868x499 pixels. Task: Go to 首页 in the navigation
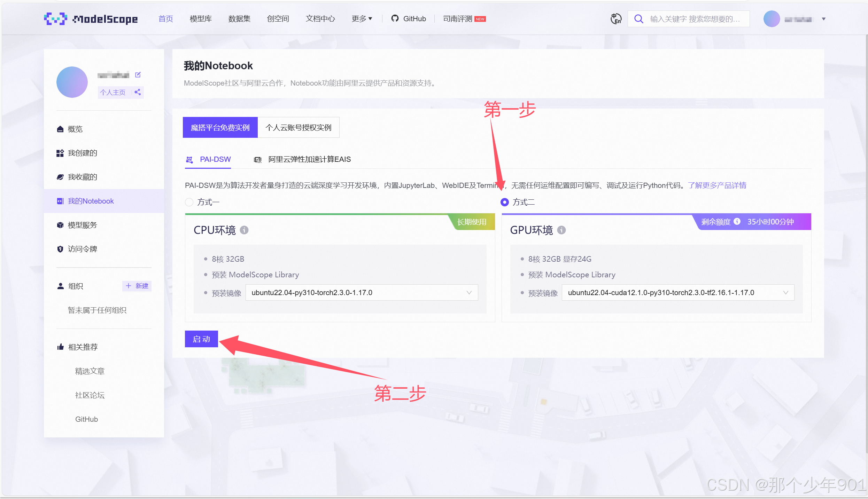(x=166, y=19)
